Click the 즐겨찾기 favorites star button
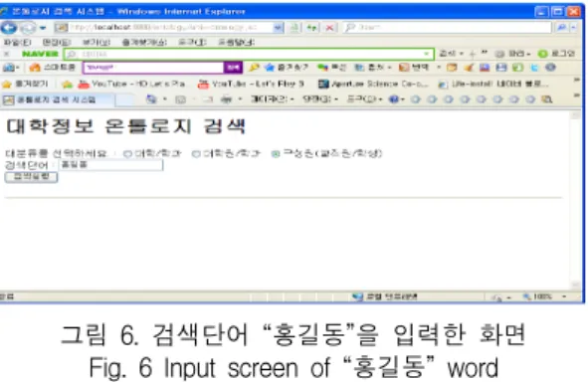Image resolution: width=588 pixels, height=382 pixels. click(26, 84)
